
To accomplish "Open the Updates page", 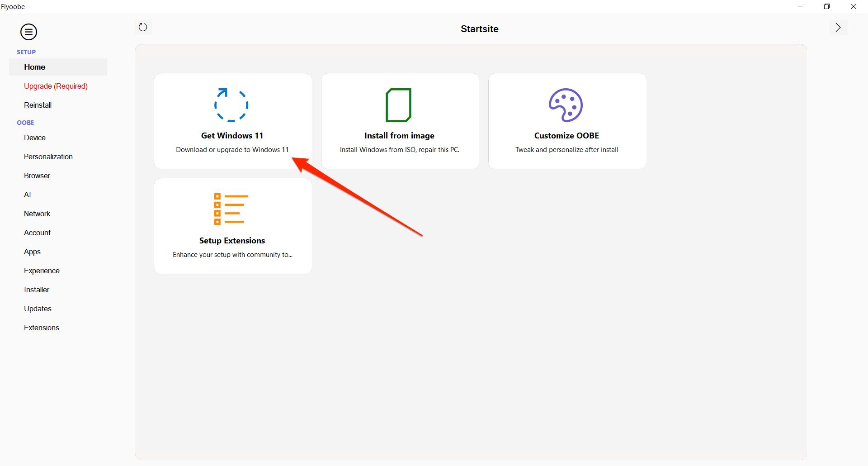I will pos(58,309).
